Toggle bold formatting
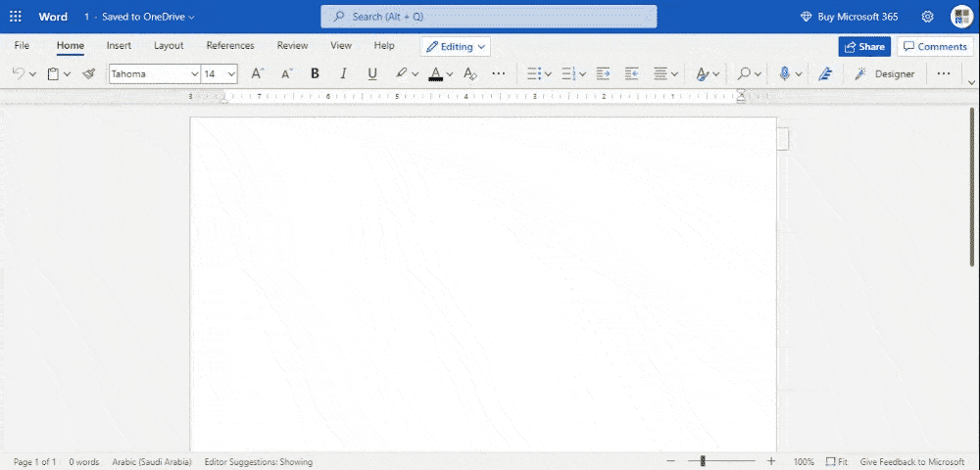 click(315, 73)
